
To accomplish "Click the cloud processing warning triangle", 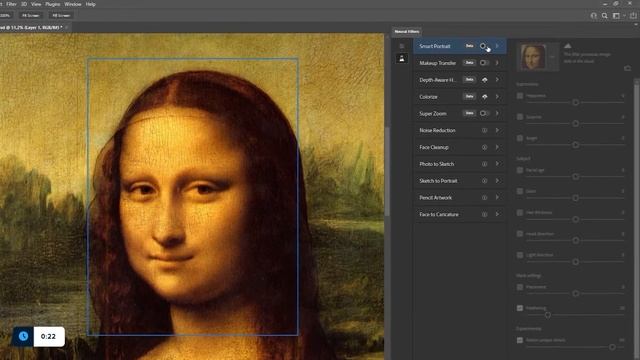I will (567, 46).
